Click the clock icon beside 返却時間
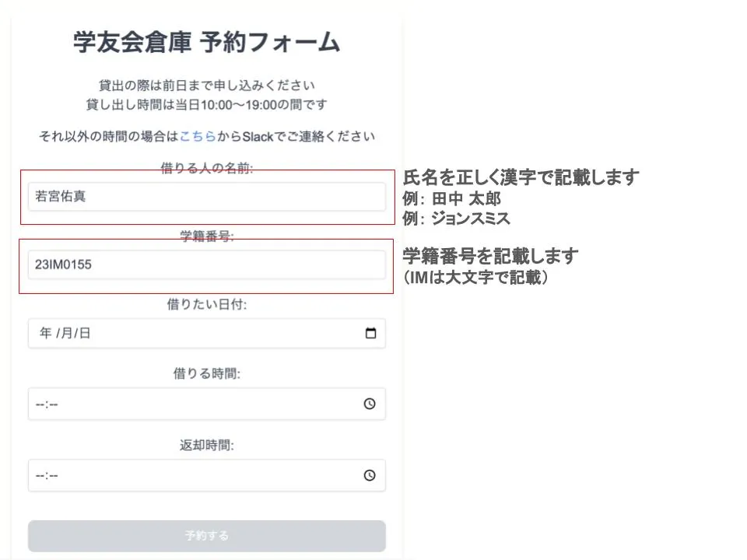Image resolution: width=747 pixels, height=560 pixels. (x=370, y=475)
